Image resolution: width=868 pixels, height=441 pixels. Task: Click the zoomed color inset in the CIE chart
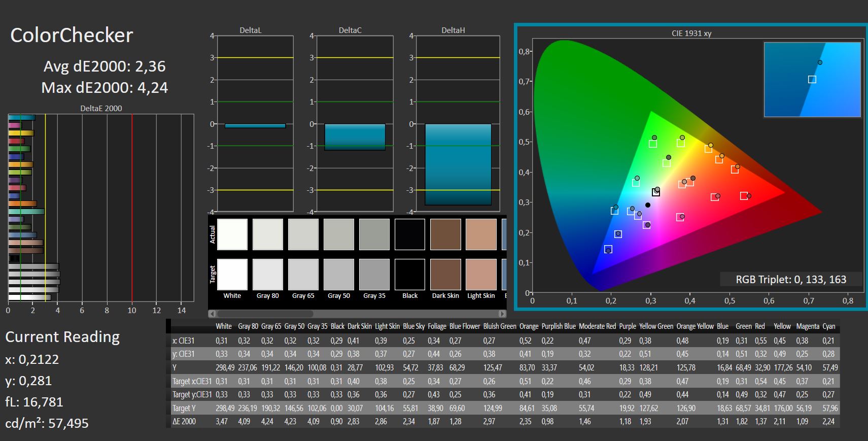[x=812, y=80]
